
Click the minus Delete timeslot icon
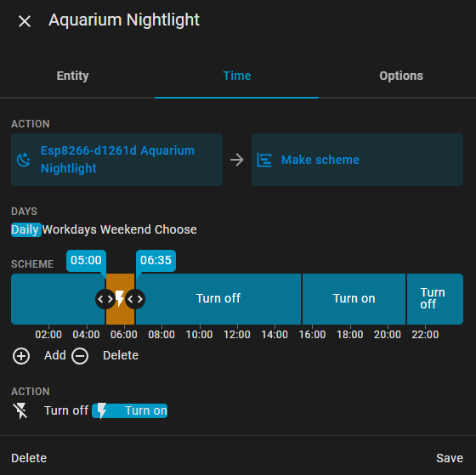pos(80,356)
